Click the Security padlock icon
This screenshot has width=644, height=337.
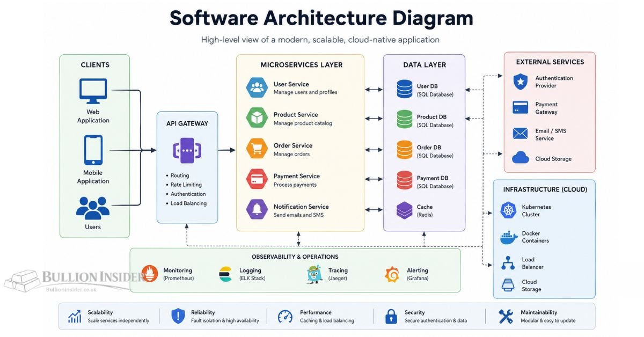391,316
